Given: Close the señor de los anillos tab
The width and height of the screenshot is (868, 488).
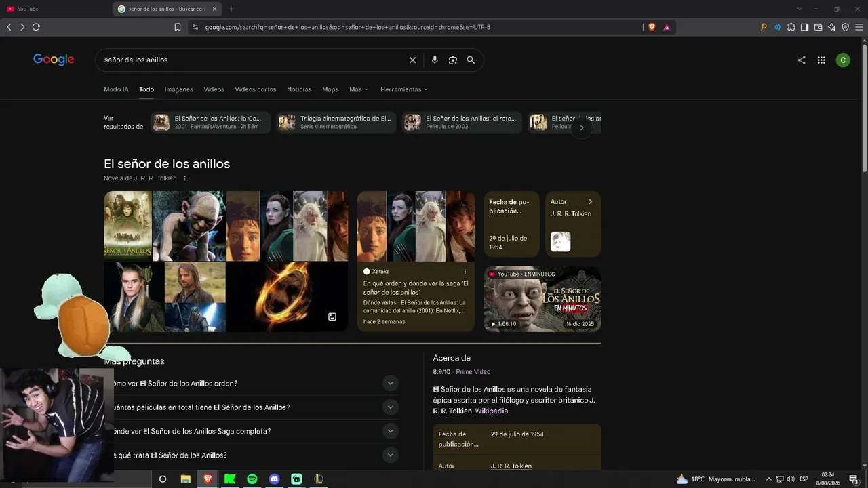Looking at the screenshot, I should [215, 9].
